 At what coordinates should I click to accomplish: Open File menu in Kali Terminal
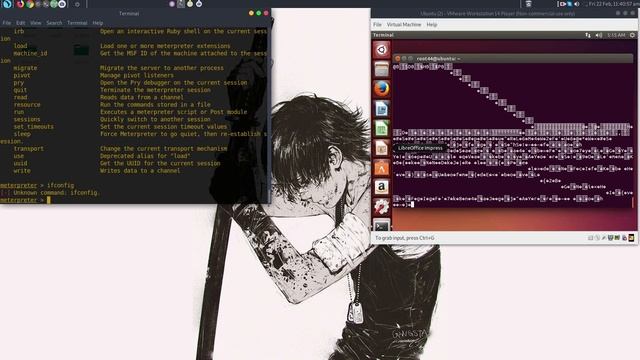point(7,23)
